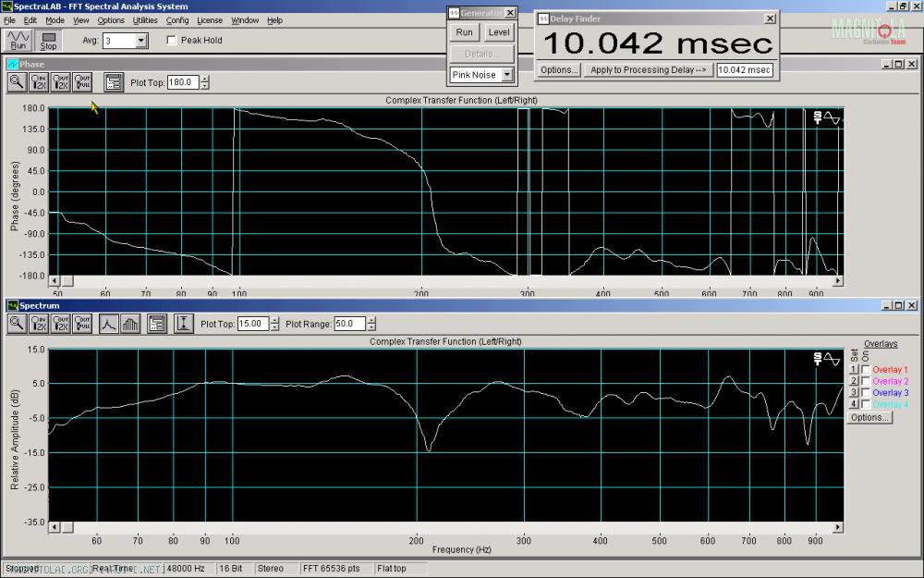Adjust the Phase Plot Top spinner arrows

(204, 82)
